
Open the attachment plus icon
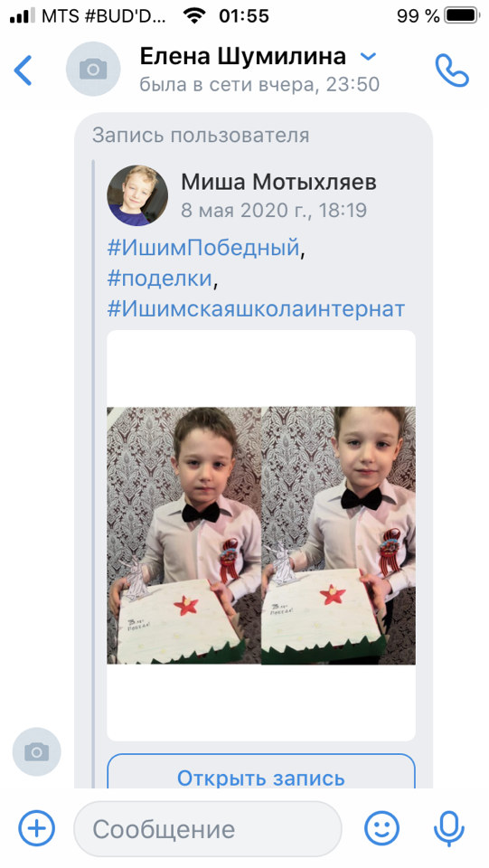[x=36, y=829]
